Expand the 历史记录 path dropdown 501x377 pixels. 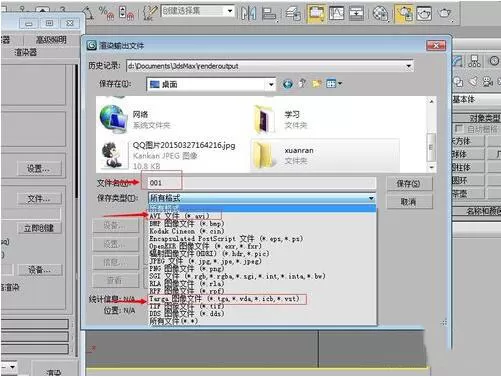[x=408, y=66]
